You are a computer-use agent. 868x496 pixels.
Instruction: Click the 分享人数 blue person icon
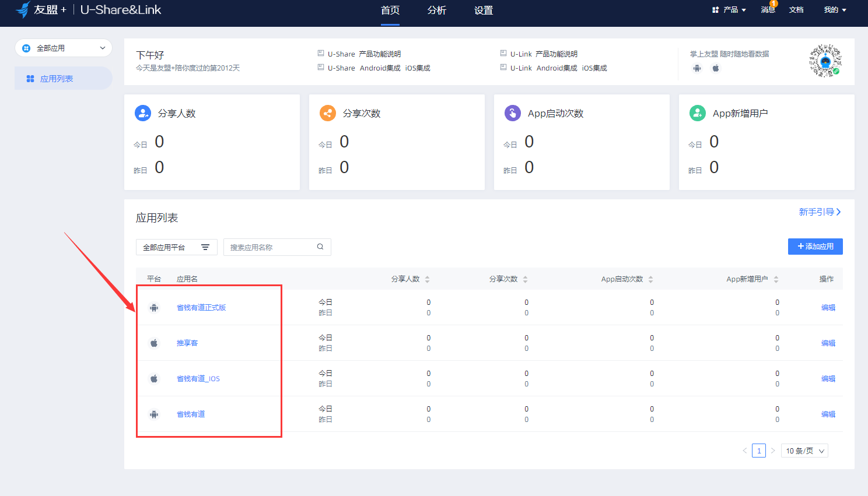click(x=143, y=113)
